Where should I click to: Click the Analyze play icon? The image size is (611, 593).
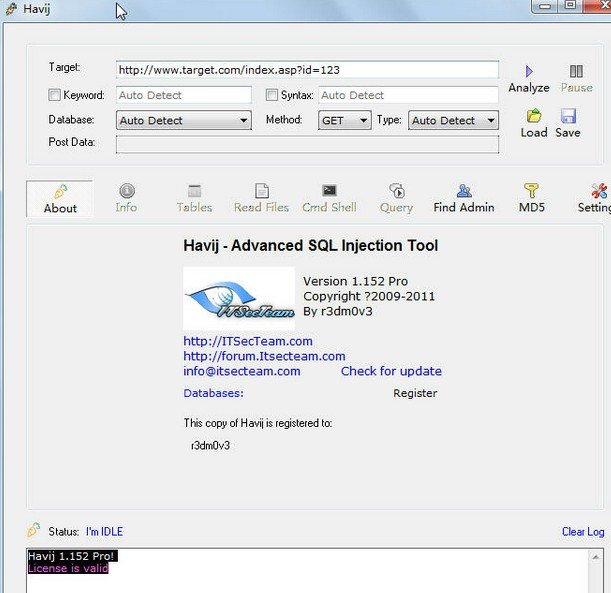[x=529, y=71]
